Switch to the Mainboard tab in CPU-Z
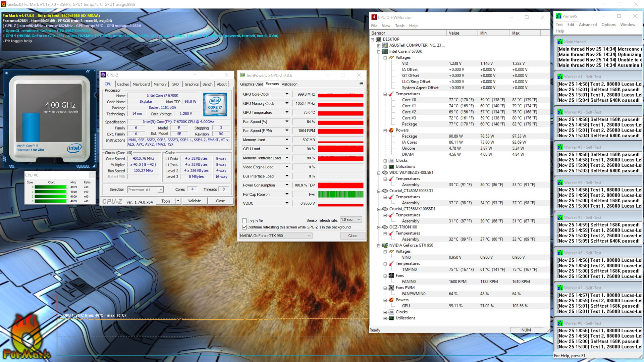 (x=141, y=84)
